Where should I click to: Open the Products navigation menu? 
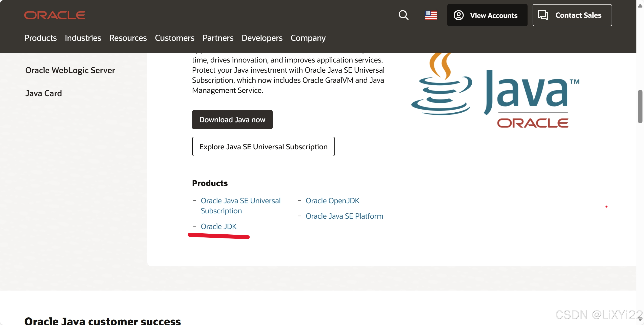41,38
